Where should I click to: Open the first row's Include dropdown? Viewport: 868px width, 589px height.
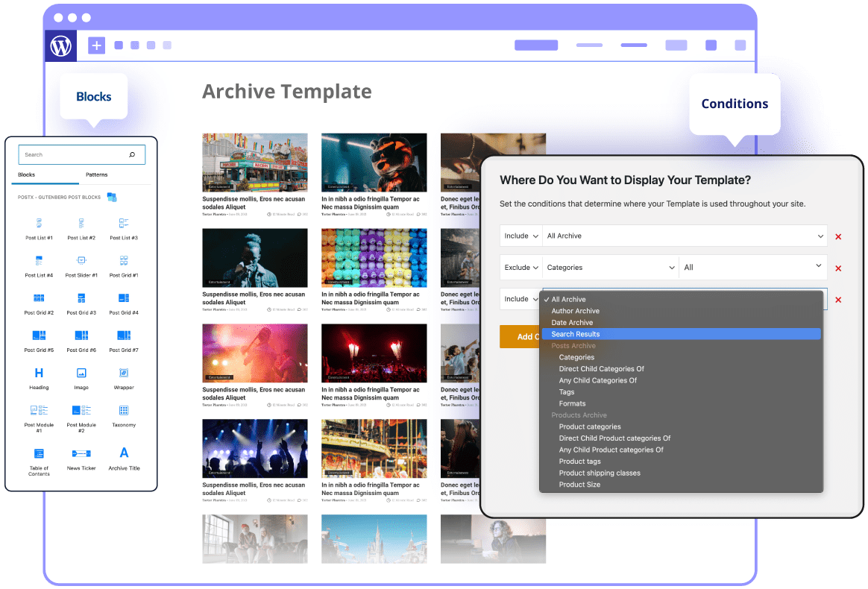(x=521, y=236)
